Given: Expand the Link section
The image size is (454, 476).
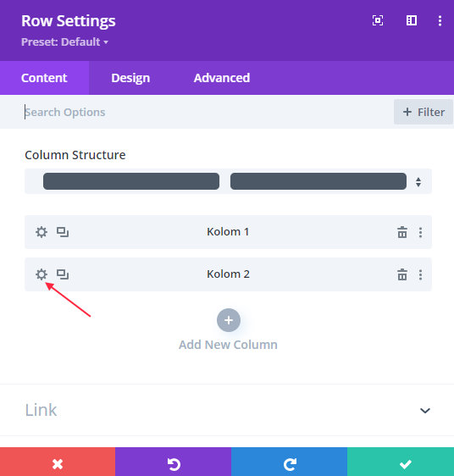Looking at the screenshot, I should 227,410.
